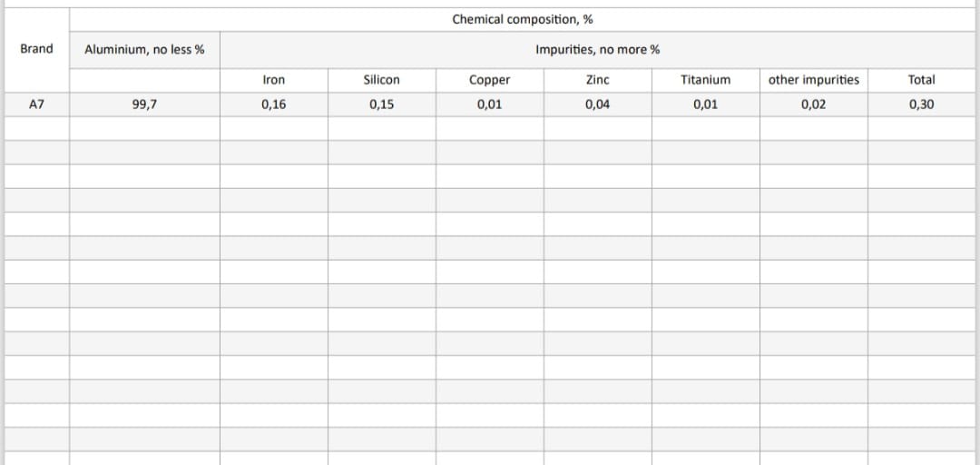Click the 0,04 zinc value cell
The width and height of the screenshot is (980, 465).
pos(597,104)
